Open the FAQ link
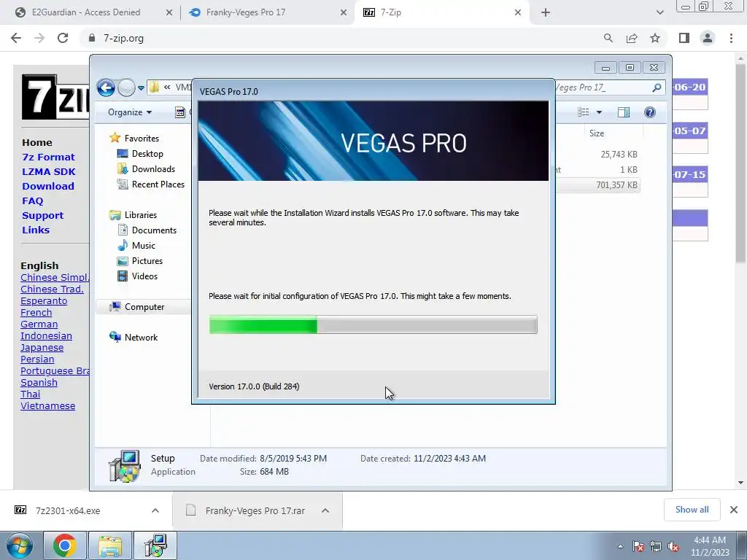This screenshot has height=560, width=747. click(32, 201)
